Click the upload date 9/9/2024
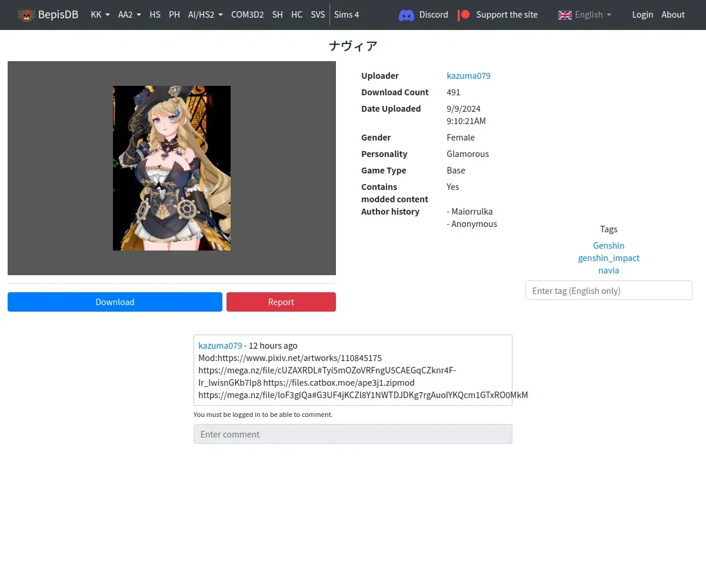 coord(464,109)
